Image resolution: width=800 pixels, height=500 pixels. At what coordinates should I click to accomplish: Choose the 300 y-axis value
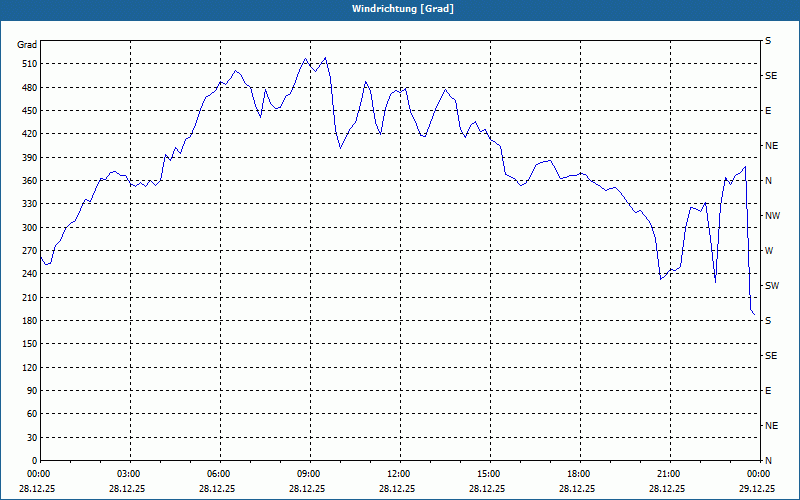click(30, 228)
